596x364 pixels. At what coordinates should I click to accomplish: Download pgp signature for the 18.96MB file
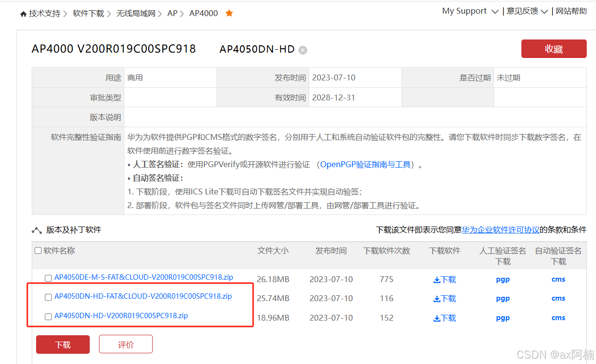point(503,318)
